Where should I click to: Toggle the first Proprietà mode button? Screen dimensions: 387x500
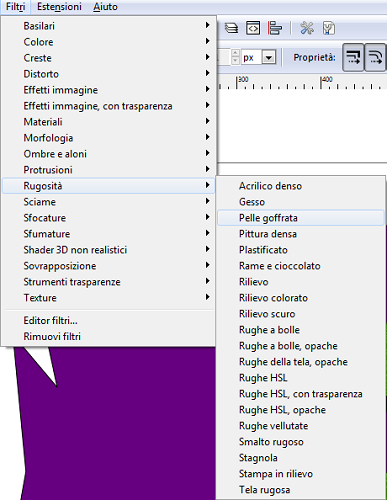pyautogui.click(x=353, y=57)
